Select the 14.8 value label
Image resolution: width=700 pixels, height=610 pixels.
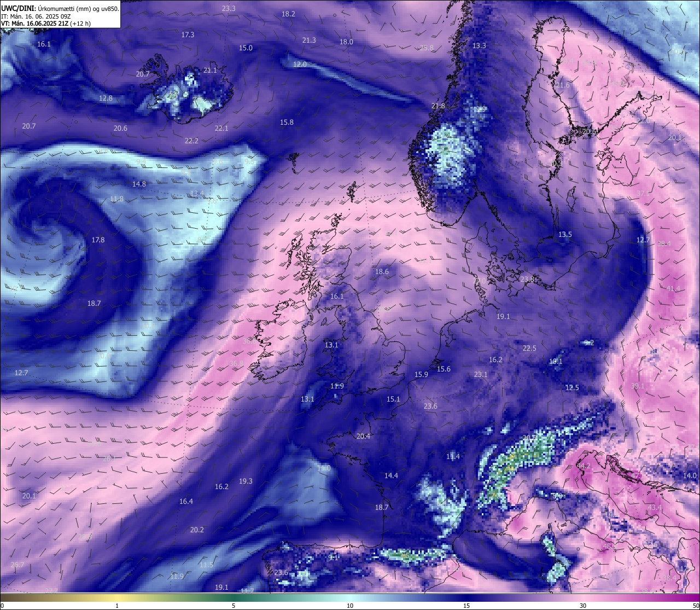(139, 184)
